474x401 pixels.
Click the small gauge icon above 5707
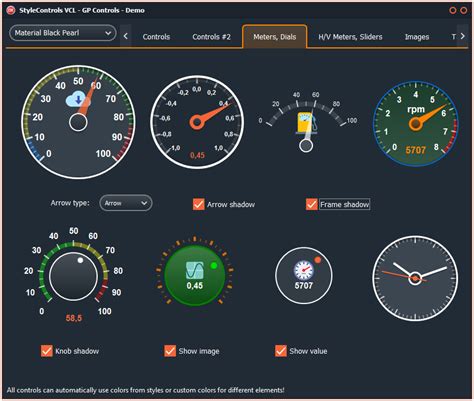(304, 270)
